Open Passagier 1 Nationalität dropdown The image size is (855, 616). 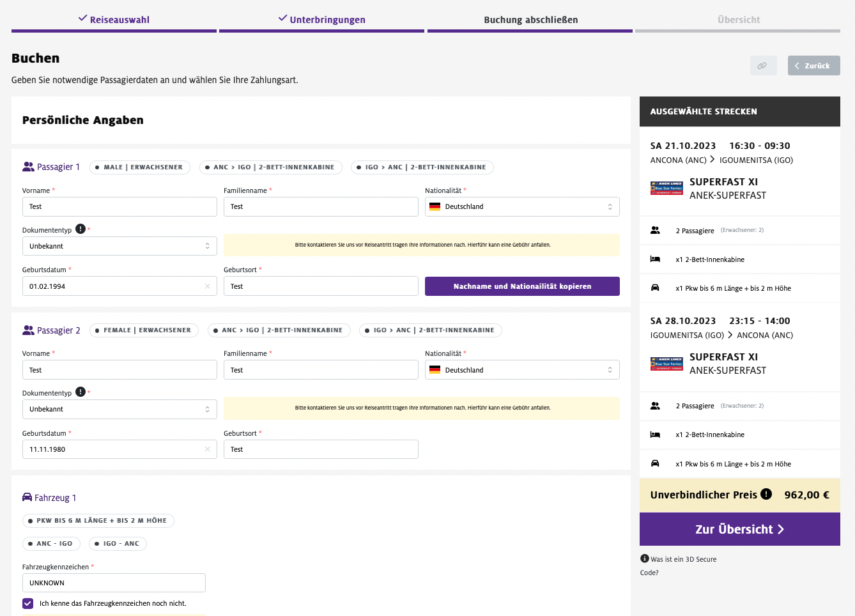pyautogui.click(x=521, y=206)
